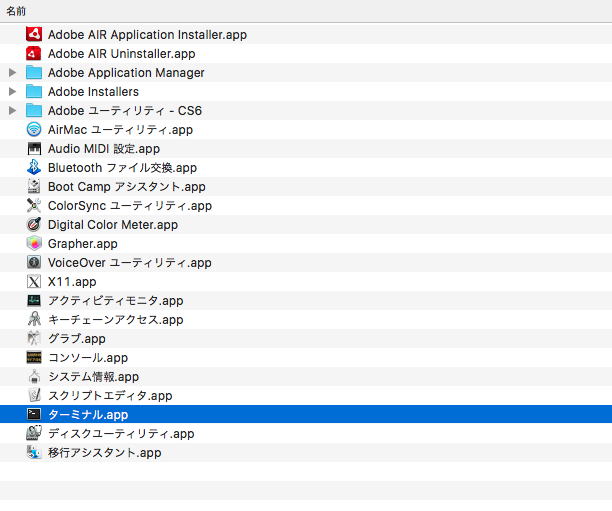612x511 pixels.
Task: Click the highlighted ターミナル.app name
Action: [x=88, y=415]
